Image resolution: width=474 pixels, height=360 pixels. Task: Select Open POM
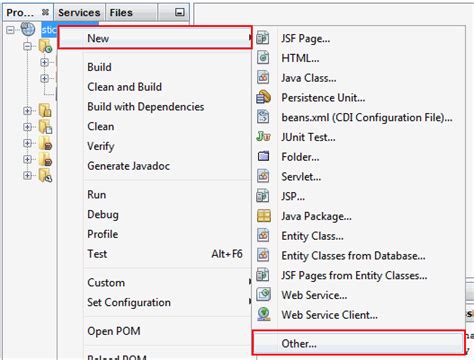click(114, 331)
